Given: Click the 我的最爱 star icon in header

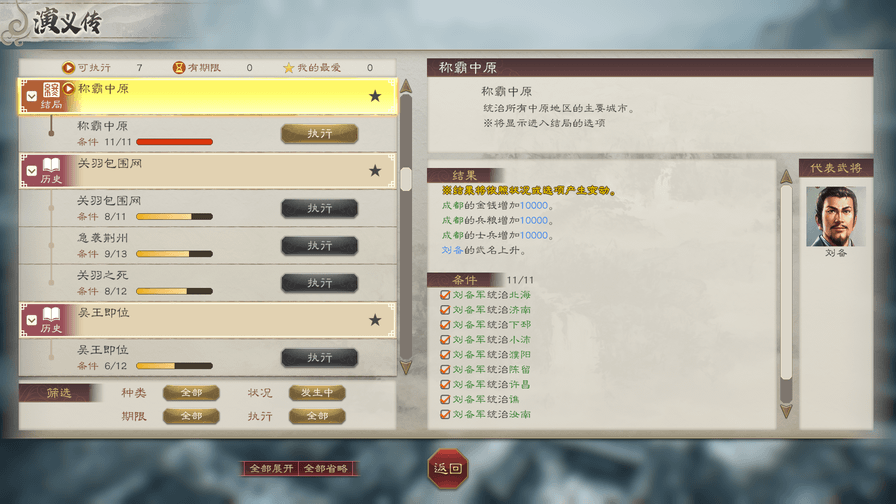Looking at the screenshot, I should click(x=289, y=67).
